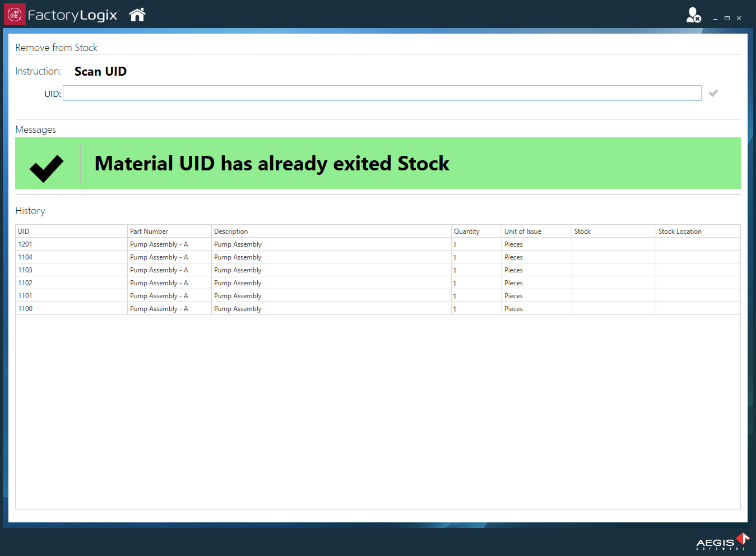Click the Messages section label
This screenshot has width=756, height=556.
35,129
